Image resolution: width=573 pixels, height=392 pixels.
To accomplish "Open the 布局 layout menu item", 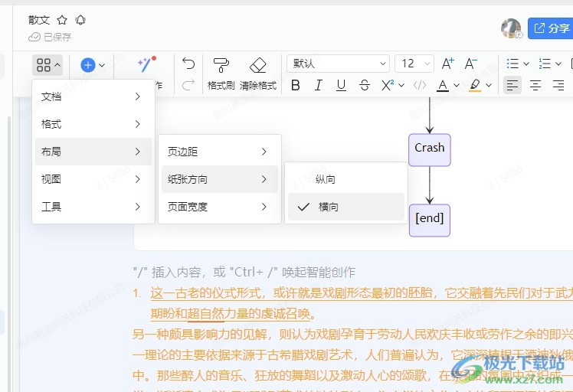I will pos(93,152).
